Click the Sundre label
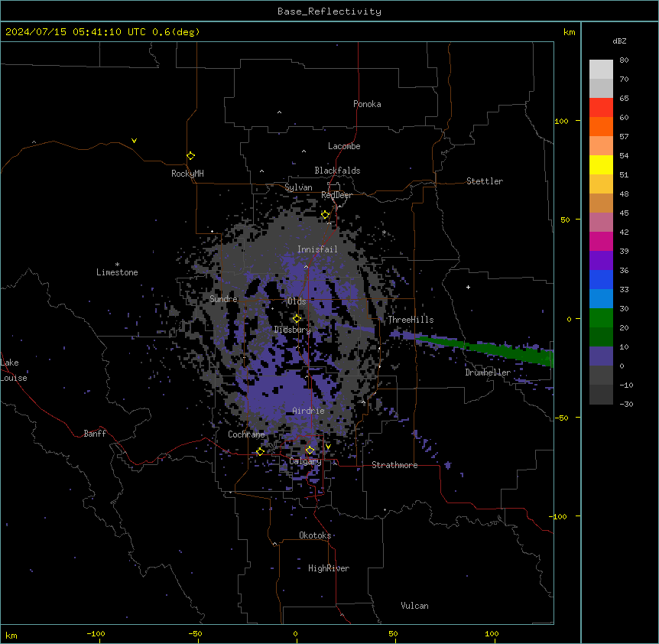 (x=223, y=299)
